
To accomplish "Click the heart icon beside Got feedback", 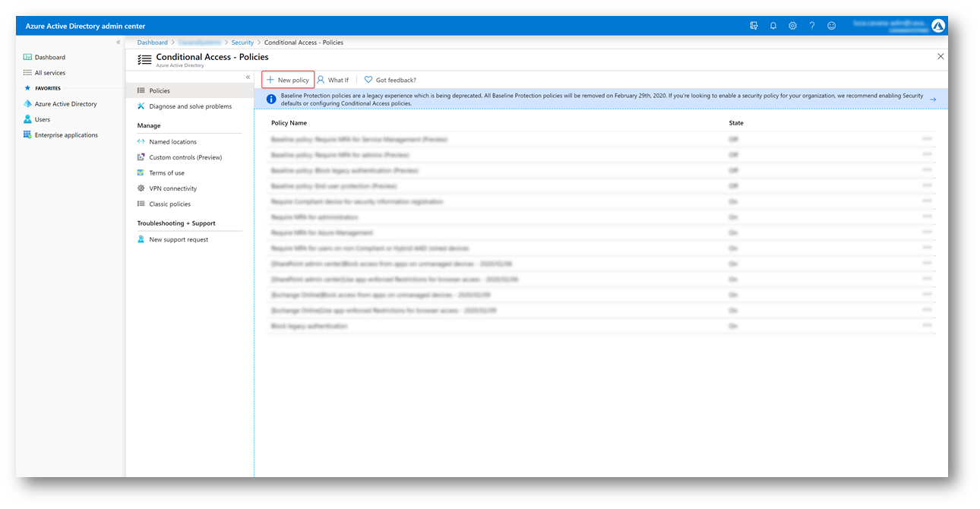I will (x=368, y=80).
